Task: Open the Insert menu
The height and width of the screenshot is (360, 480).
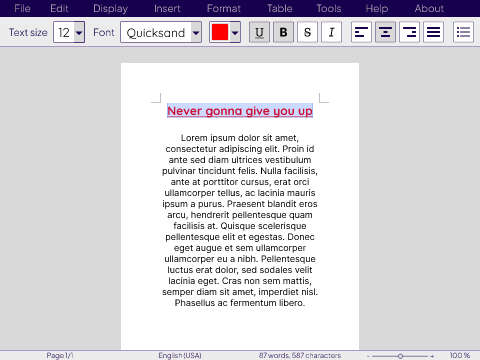Action: pos(167,8)
